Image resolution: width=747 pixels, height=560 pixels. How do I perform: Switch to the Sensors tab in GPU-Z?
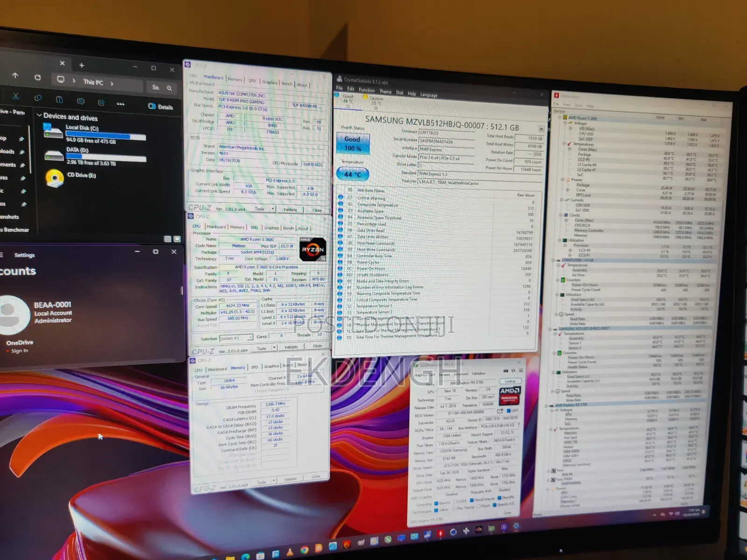click(444, 374)
